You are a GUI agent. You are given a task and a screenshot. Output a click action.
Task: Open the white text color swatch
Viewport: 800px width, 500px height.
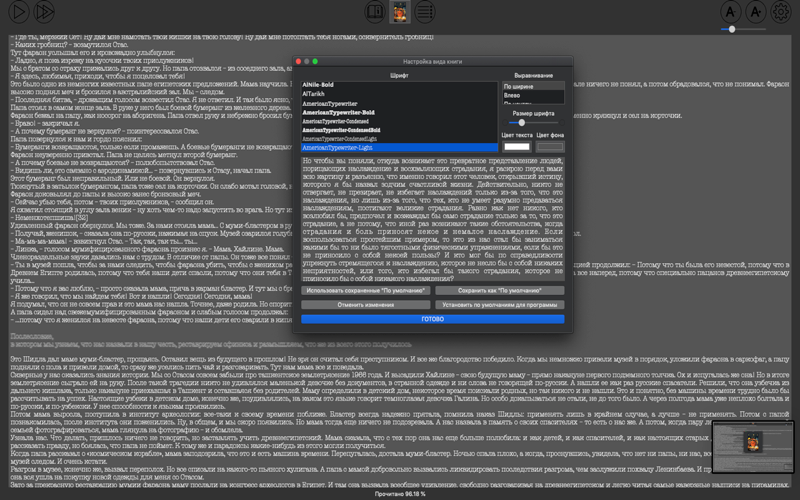(x=517, y=146)
